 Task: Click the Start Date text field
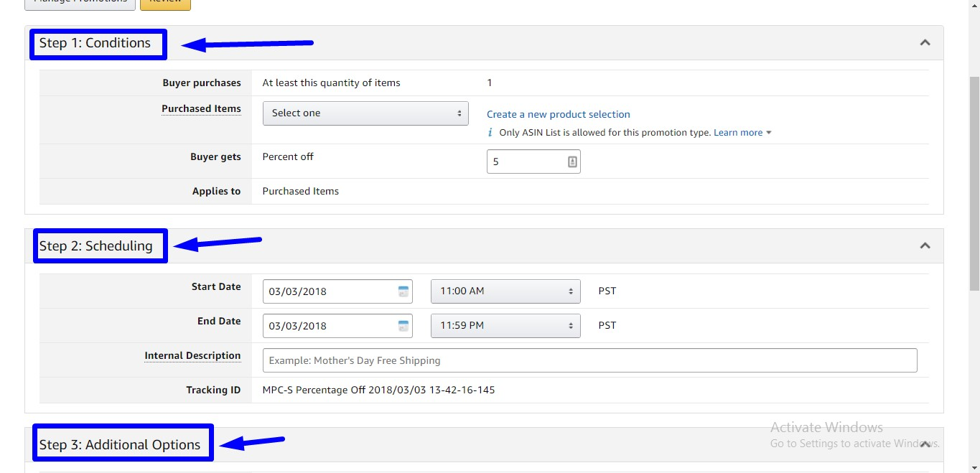329,291
